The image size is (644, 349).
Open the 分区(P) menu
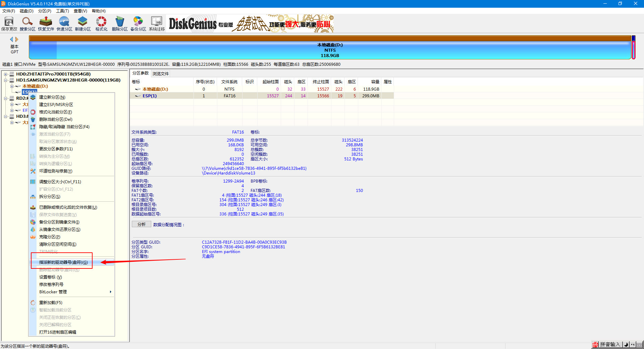45,11
